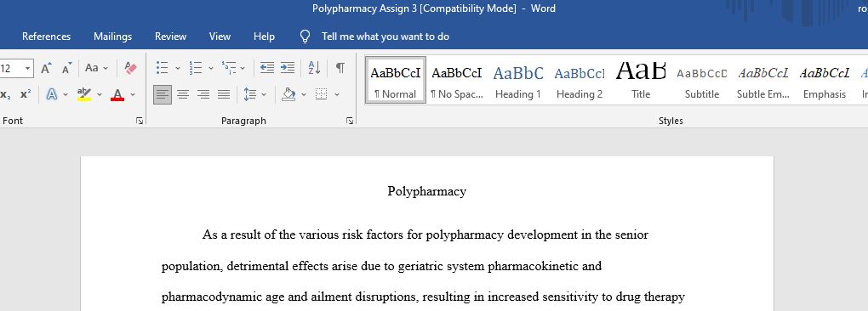The image size is (868, 311).
Task: Apply the Subtle Emphasis style
Action: click(x=763, y=80)
